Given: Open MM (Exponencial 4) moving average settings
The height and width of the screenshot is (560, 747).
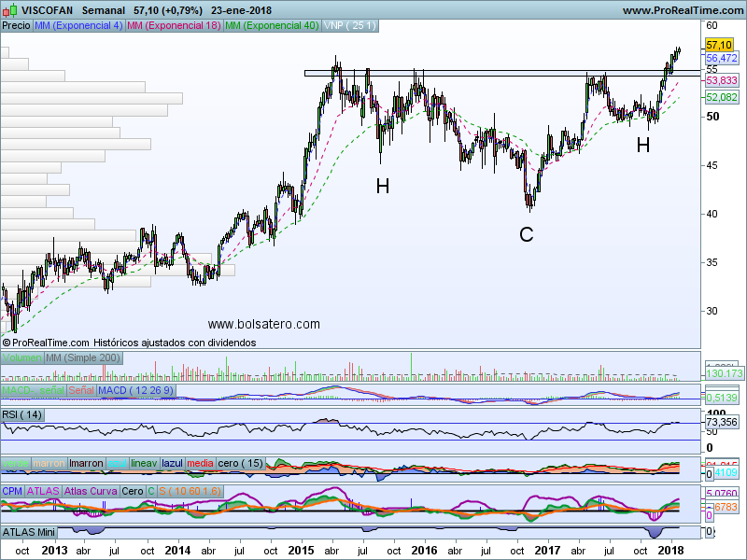Looking at the screenshot, I should [x=78, y=26].
